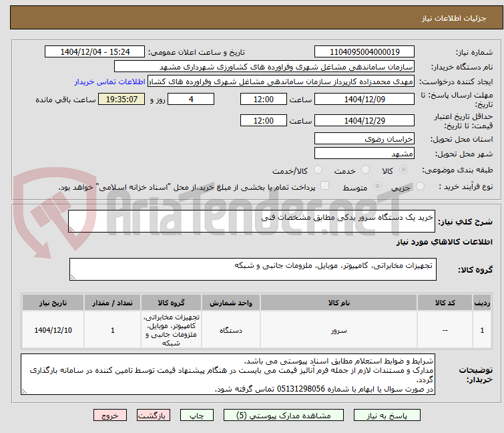Click the شهر محل تحویل field مشهد
The image size is (504, 433).
364,154
